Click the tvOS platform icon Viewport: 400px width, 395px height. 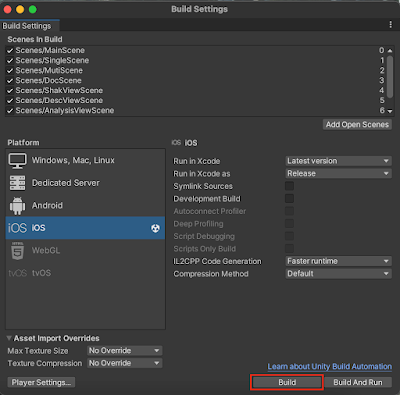tap(17, 273)
